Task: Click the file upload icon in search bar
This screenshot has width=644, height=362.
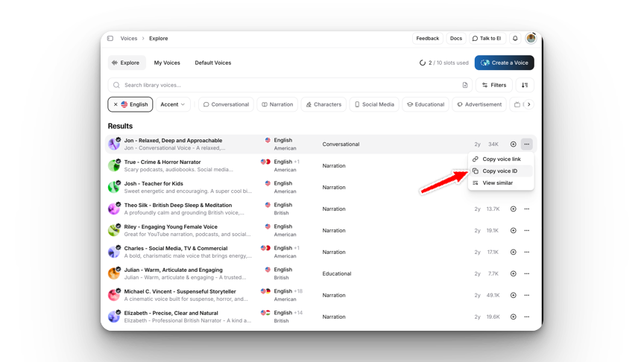Action: point(465,85)
